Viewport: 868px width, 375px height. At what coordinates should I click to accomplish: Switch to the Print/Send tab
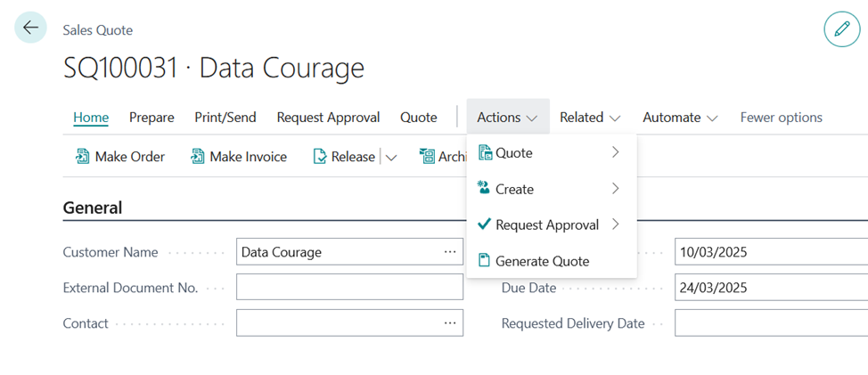(x=225, y=118)
